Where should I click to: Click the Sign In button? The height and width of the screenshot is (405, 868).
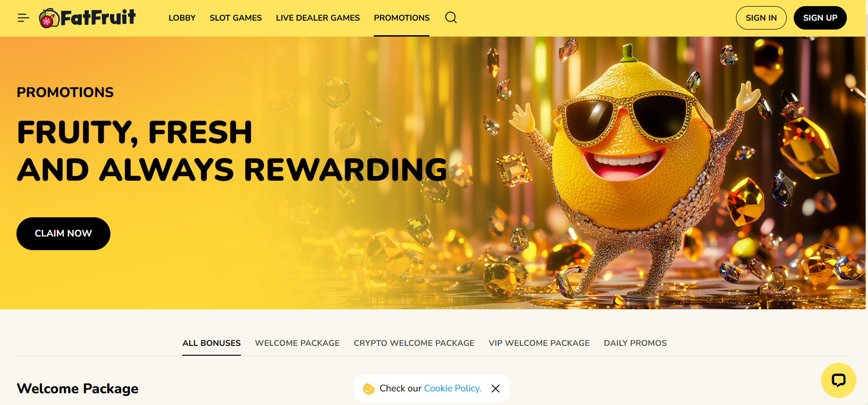(x=761, y=18)
